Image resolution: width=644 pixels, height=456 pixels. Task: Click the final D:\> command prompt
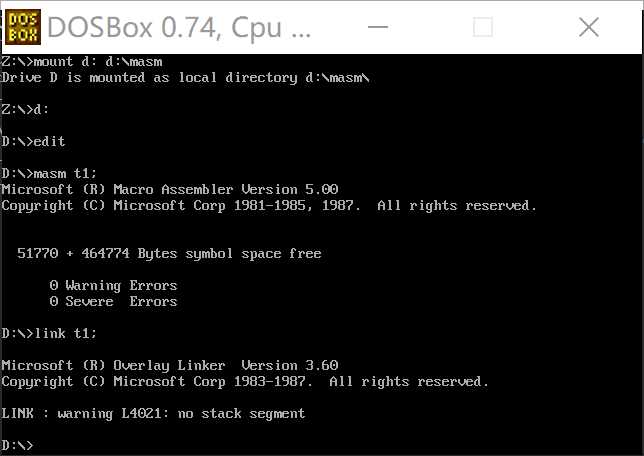(x=17, y=445)
